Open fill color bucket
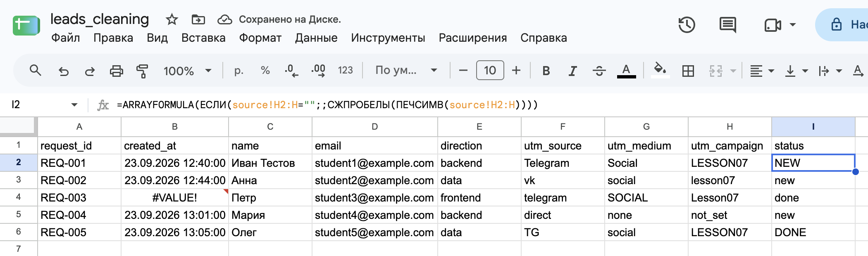 660,70
